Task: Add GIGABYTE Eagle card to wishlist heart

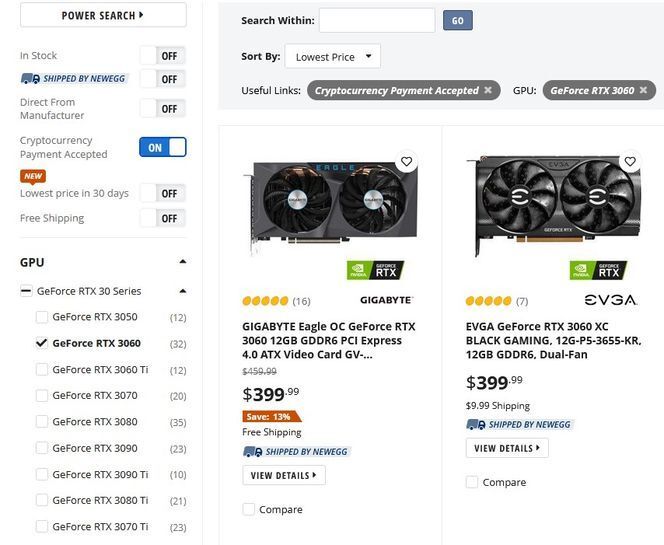Action: [406, 162]
